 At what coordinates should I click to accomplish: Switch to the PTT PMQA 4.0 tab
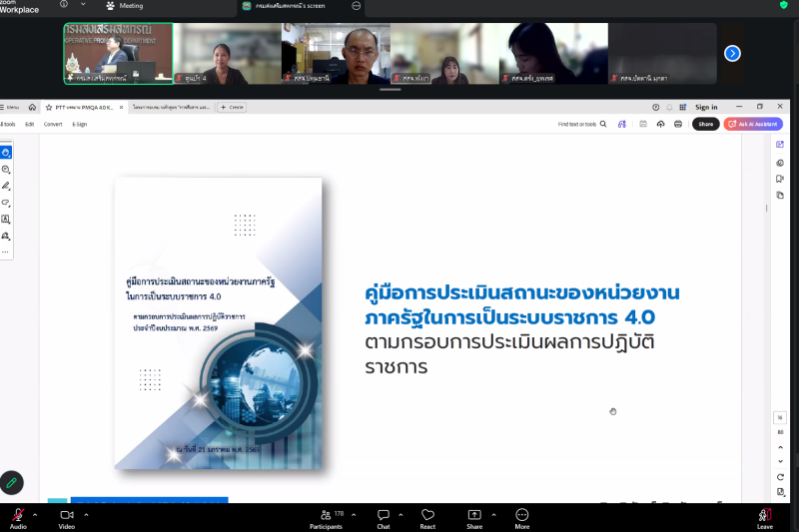click(x=80, y=107)
